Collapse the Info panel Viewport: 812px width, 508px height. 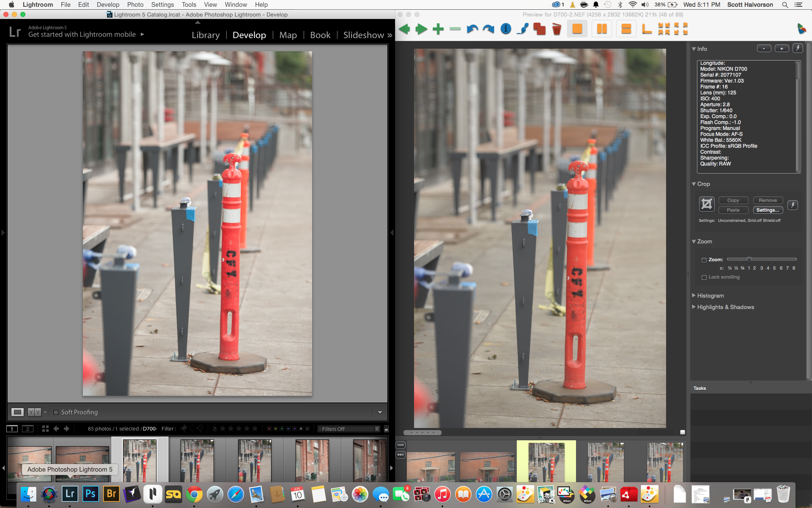(x=694, y=49)
